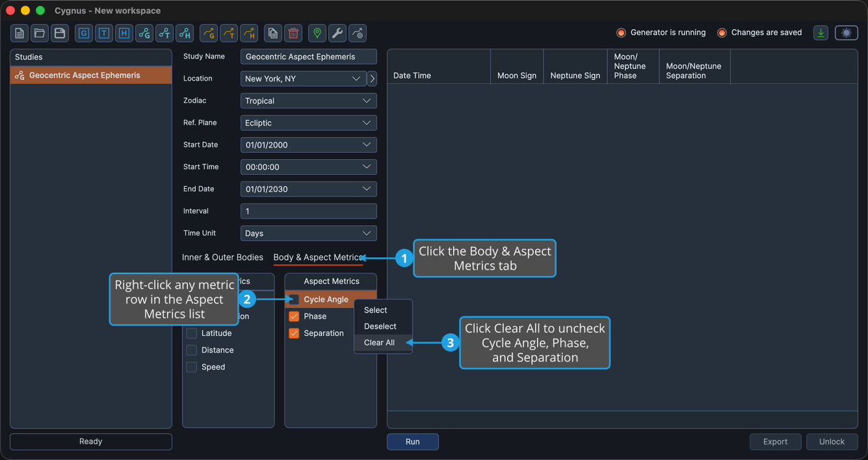Open the Ref. Plane dropdown set to Ecliptic
The height and width of the screenshot is (460, 868).
[308, 123]
